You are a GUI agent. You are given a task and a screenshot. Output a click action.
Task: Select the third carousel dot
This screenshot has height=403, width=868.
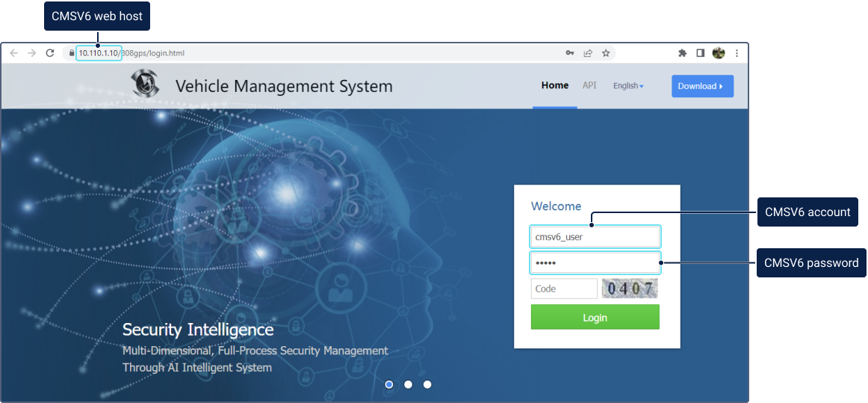click(x=427, y=384)
